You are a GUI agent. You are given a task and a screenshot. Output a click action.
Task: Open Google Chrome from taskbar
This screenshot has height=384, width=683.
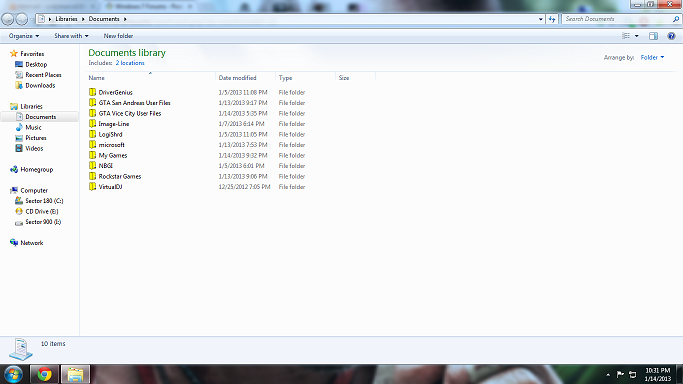[44, 374]
